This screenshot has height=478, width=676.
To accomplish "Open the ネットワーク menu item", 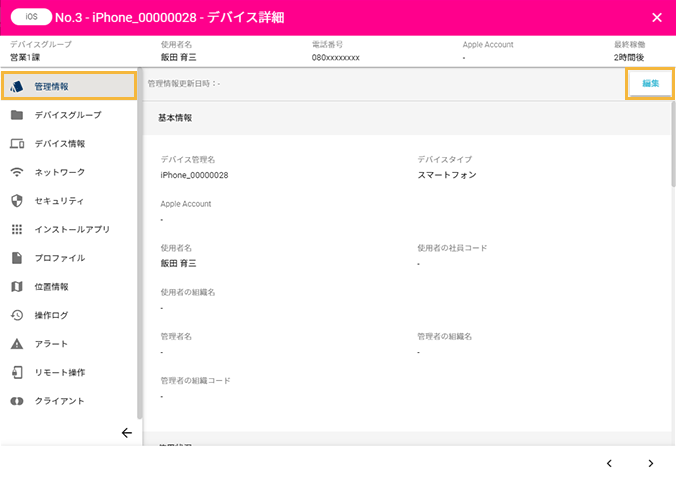I will click(69, 172).
